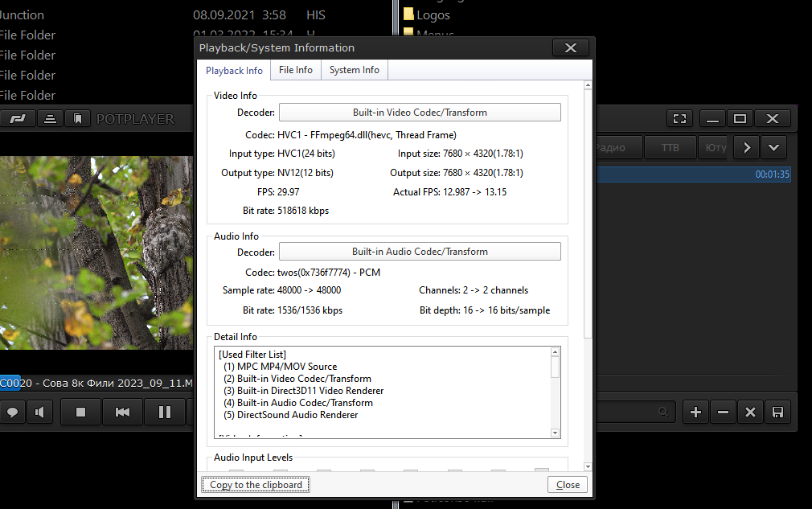Mute the PotPlayer volume speaker icon
The height and width of the screenshot is (509, 812).
pyautogui.click(x=40, y=413)
